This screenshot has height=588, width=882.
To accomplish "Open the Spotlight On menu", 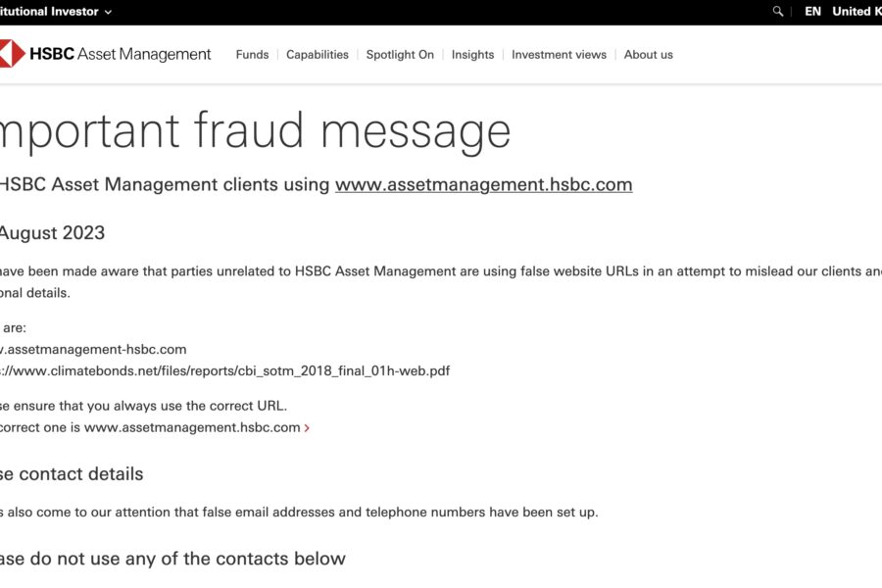I will click(400, 55).
